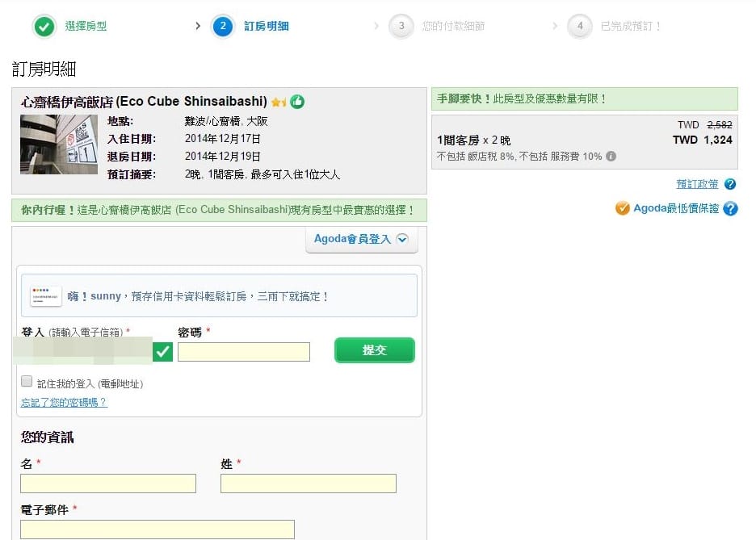The height and width of the screenshot is (540, 756).
Task: Toggle 記住我的登入 checkbox
Action: [27, 382]
